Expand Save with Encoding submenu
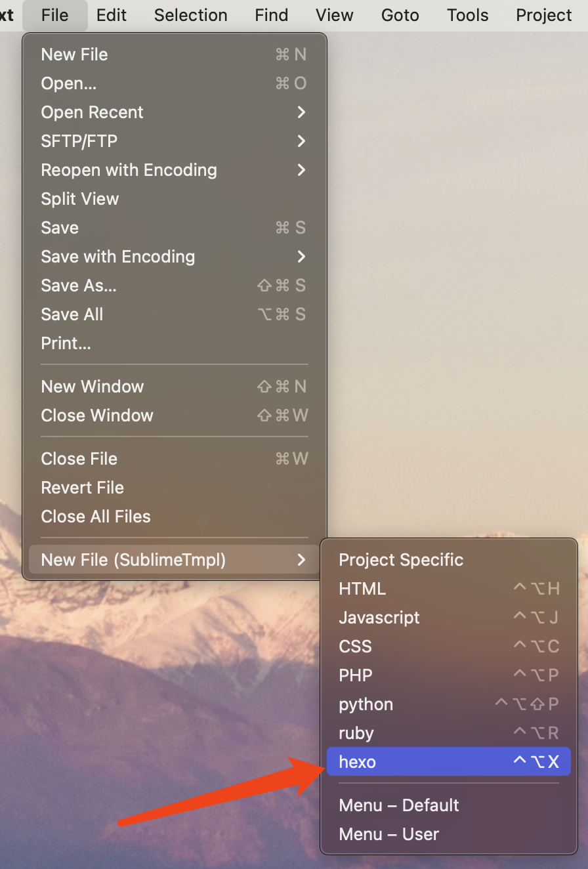Image resolution: width=588 pixels, height=869 pixels. tap(175, 257)
